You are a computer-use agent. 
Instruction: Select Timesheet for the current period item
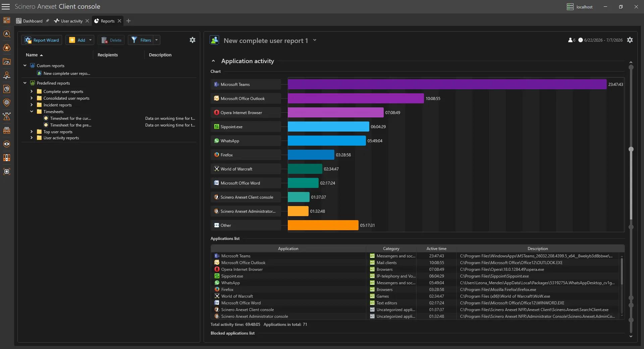coord(70,118)
